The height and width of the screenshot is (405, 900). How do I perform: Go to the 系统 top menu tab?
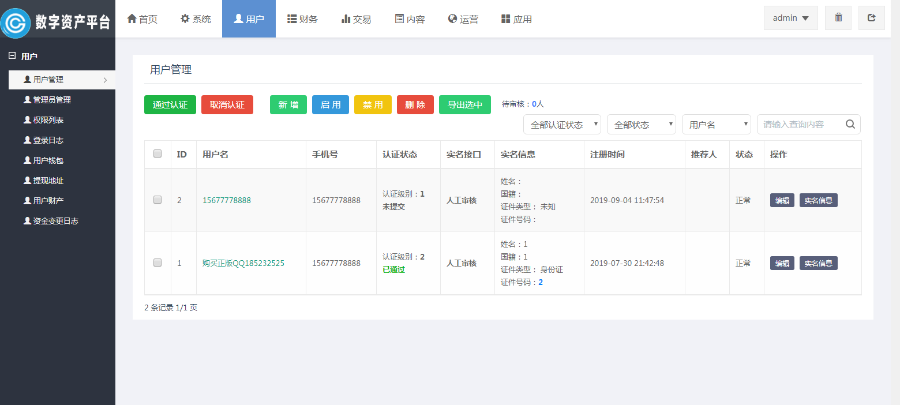pyautogui.click(x=195, y=19)
